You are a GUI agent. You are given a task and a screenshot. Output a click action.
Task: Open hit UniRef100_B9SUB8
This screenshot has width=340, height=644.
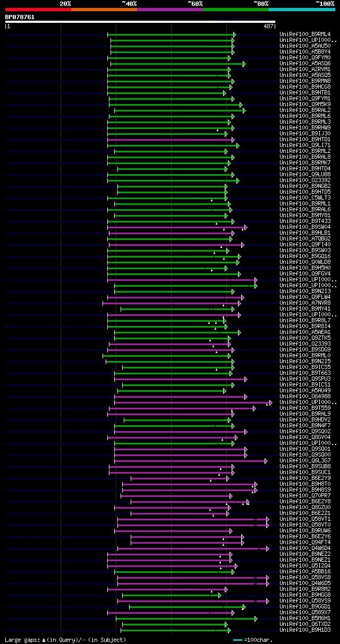point(305,467)
